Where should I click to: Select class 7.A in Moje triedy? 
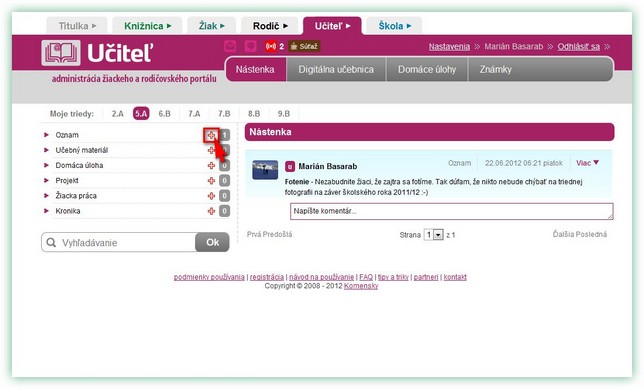coord(194,114)
